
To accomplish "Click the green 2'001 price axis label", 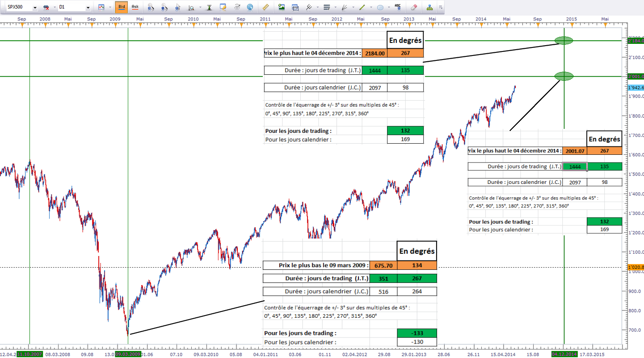I will [x=636, y=77].
